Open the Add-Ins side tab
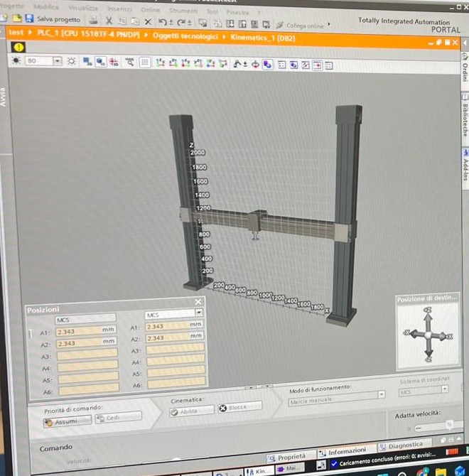This screenshot has width=469, height=476. pos(465,166)
